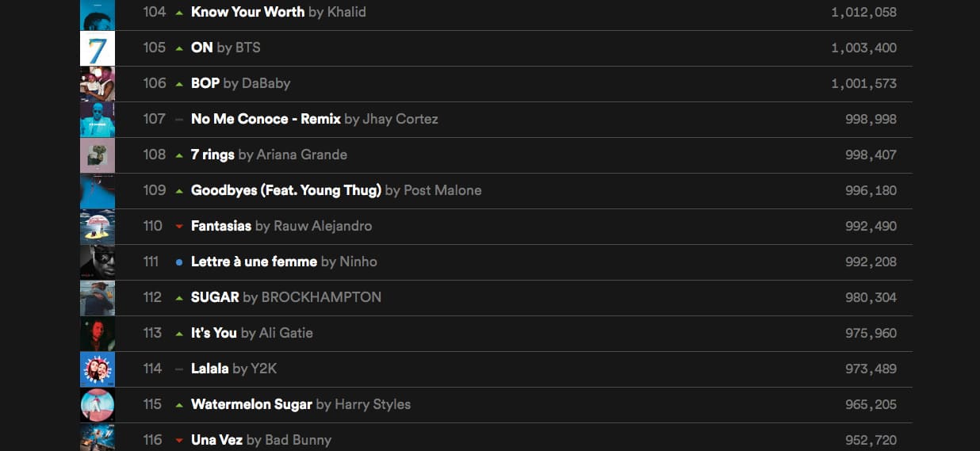Click the up arrow next to 7 rings
This screenshot has height=451, width=980.
(x=179, y=155)
